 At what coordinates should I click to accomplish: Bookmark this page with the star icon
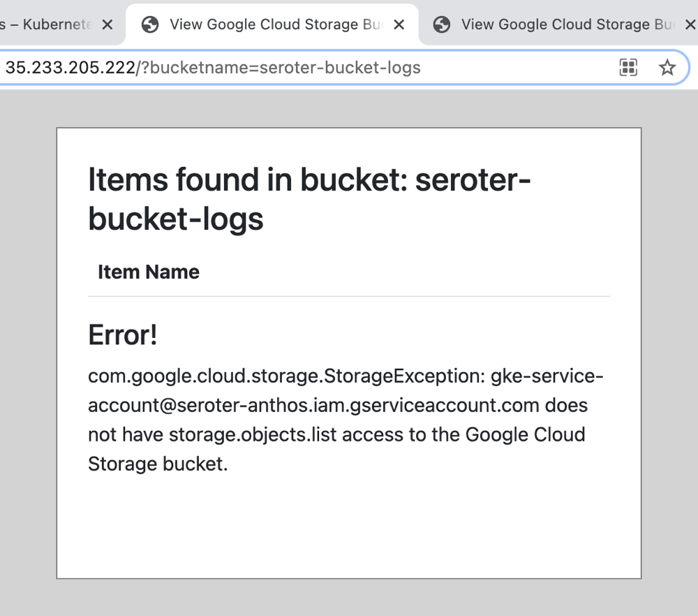pos(667,67)
